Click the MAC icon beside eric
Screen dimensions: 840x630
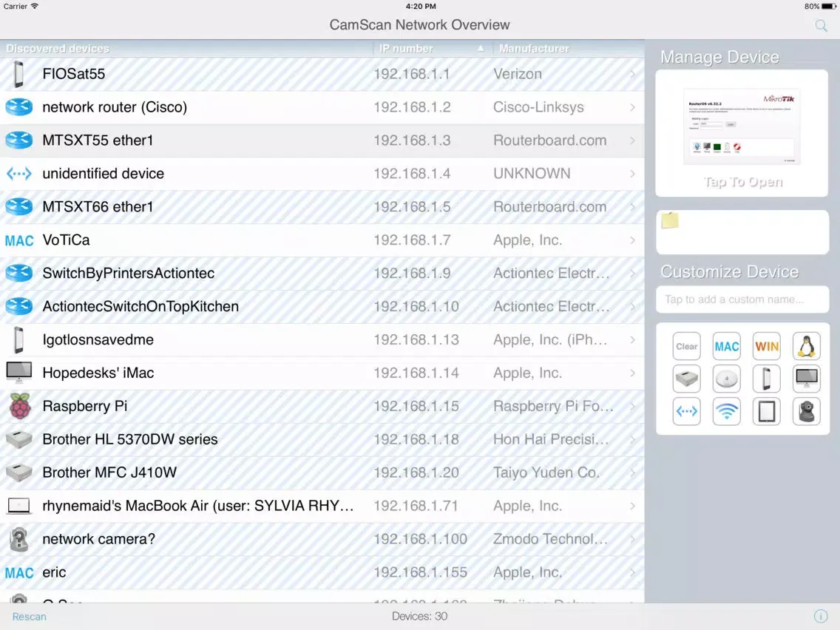coord(19,572)
